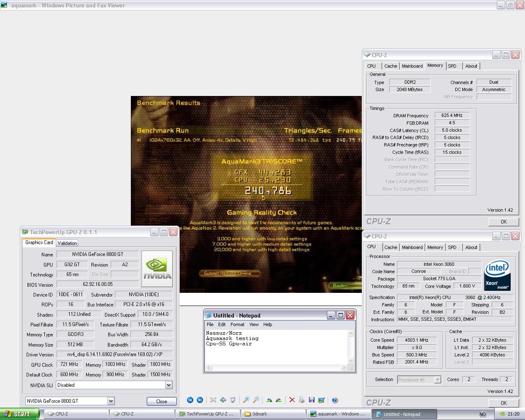Switch to aquamark viewer taskbar button
The image size is (525, 420).
[x=339, y=414]
